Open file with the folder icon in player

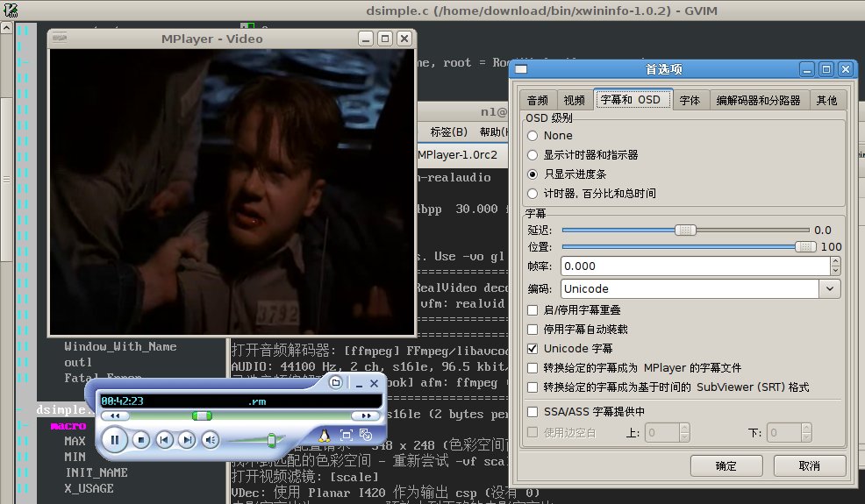(x=335, y=383)
